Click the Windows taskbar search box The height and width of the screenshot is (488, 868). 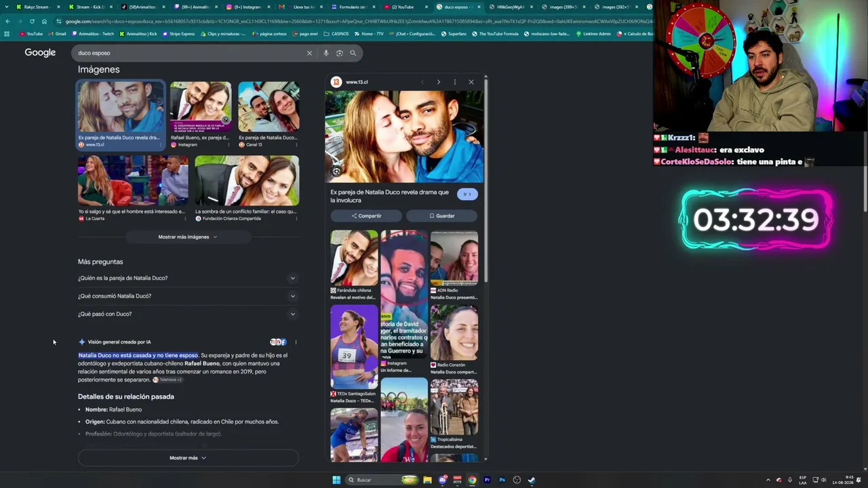point(382,480)
